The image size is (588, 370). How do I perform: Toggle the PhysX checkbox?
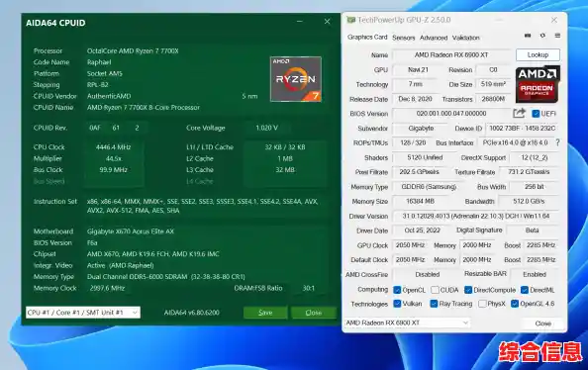click(x=483, y=304)
